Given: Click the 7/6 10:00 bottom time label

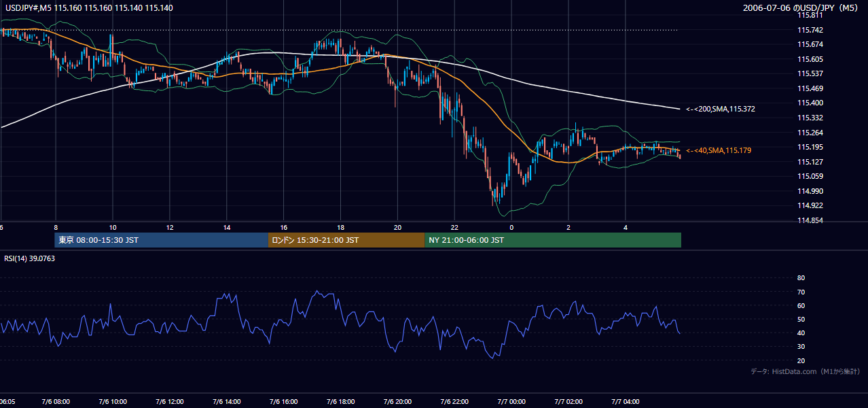Looking at the screenshot, I should [113, 402].
